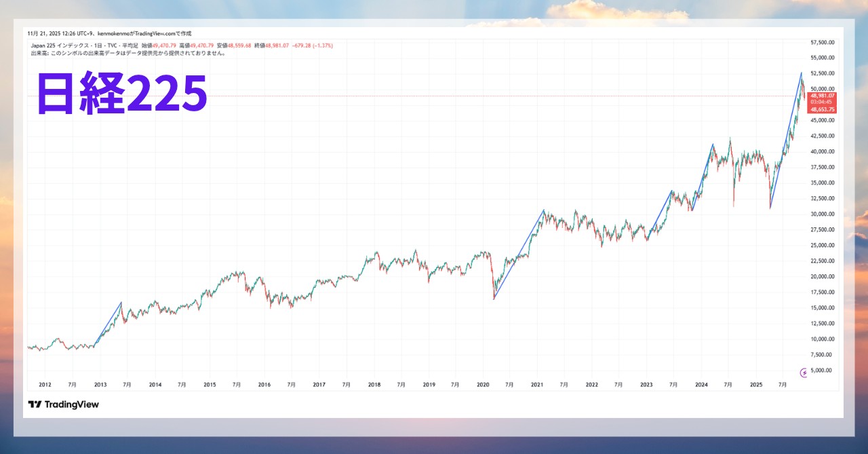868x454 pixels.
Task: Click the 5,000.00 price scale label
Action: pos(823,371)
